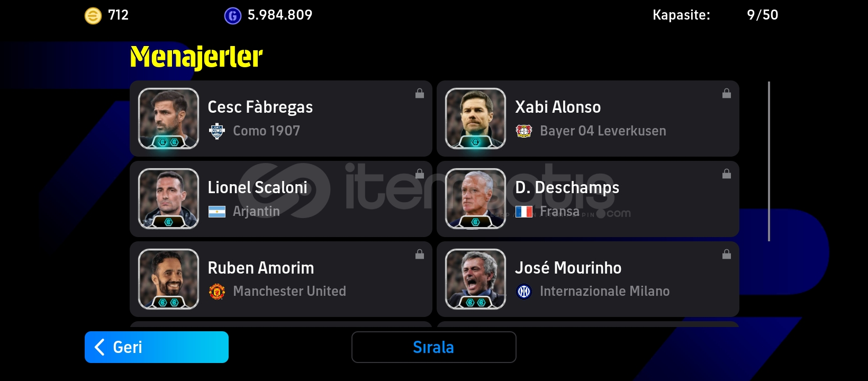Toggle the lock on D. Deschamps card

click(727, 174)
